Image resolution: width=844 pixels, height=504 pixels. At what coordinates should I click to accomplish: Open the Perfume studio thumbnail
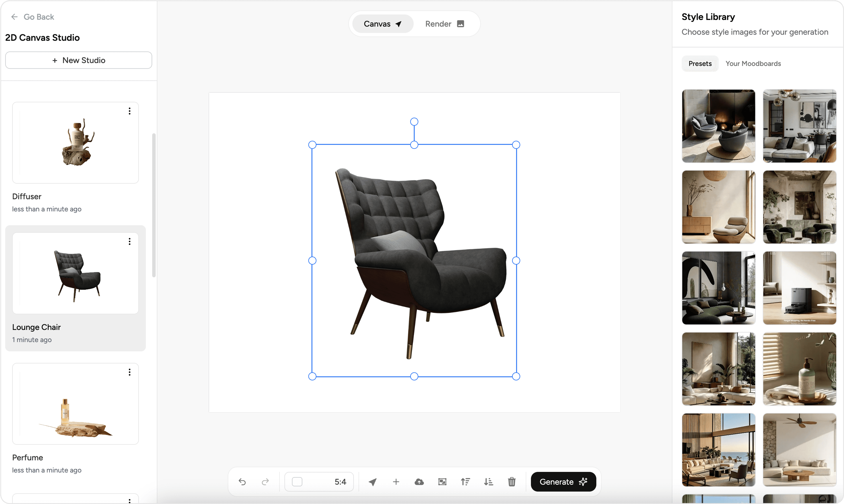[x=76, y=404]
